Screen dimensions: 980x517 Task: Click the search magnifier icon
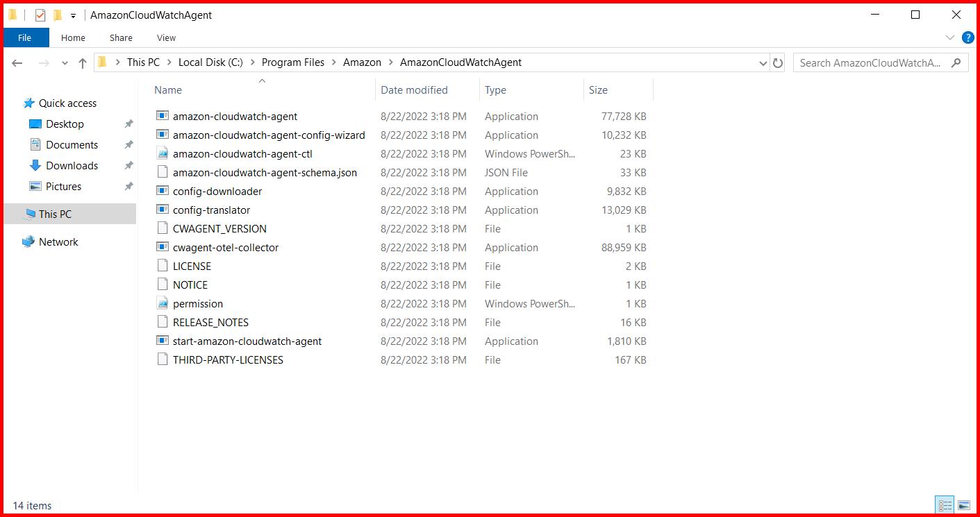957,62
